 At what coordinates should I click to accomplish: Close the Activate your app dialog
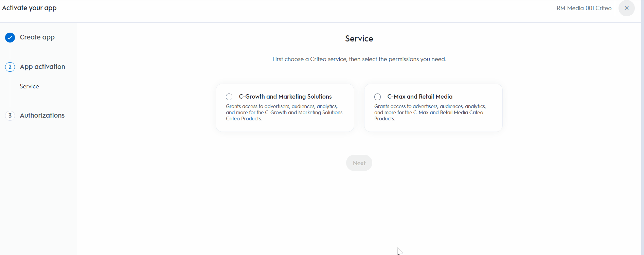[626, 8]
